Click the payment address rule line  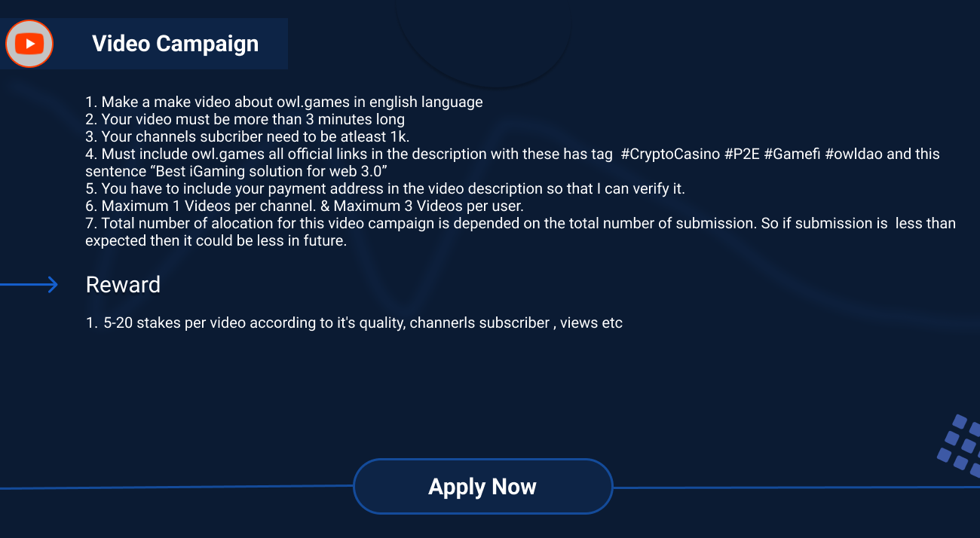pyautogui.click(x=385, y=188)
